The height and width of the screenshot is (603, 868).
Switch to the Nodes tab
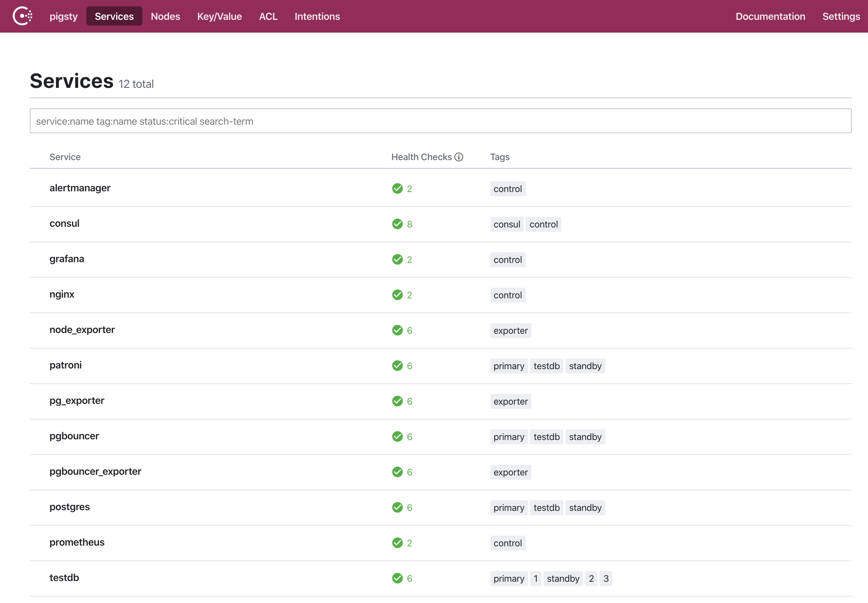click(165, 16)
